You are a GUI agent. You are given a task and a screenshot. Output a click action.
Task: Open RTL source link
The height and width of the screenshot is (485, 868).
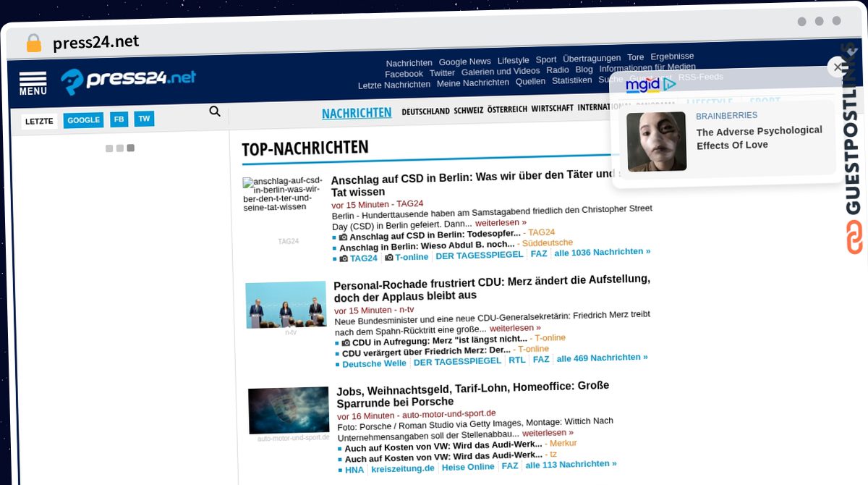[x=517, y=360]
